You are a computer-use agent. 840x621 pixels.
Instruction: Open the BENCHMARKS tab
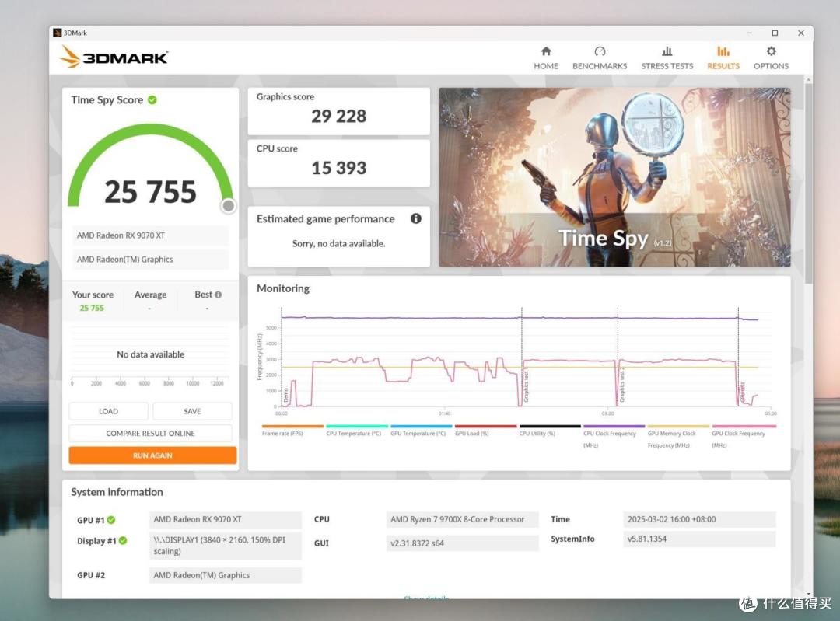click(600, 58)
